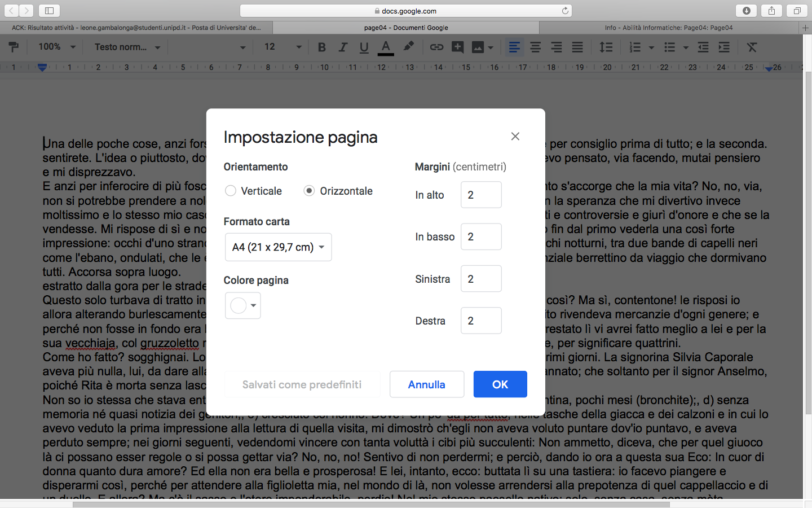
Task: Open the 100% zoom dropdown
Action: pos(56,47)
